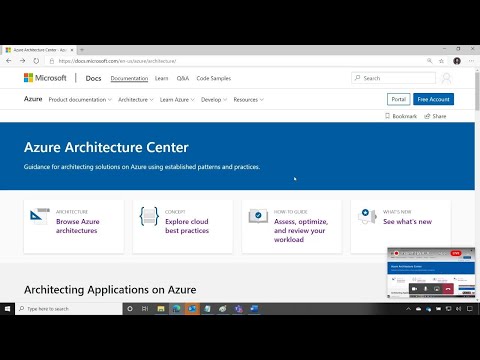Open Code Samples in Docs header
480x360 pixels.
pyautogui.click(x=214, y=78)
